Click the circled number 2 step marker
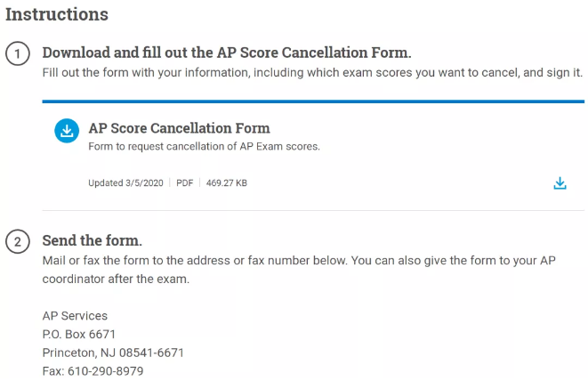The height and width of the screenshot is (381, 588). click(17, 241)
